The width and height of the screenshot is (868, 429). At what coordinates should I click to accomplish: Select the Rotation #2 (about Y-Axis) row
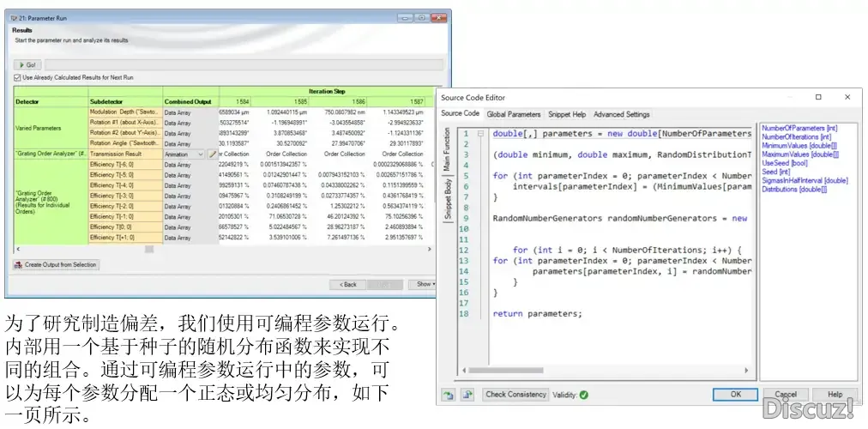pos(125,133)
